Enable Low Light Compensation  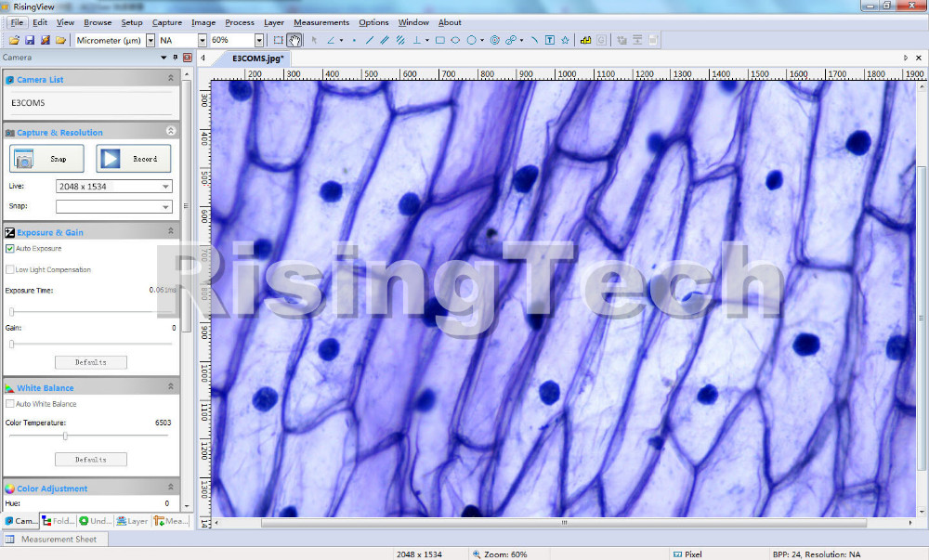point(10,269)
